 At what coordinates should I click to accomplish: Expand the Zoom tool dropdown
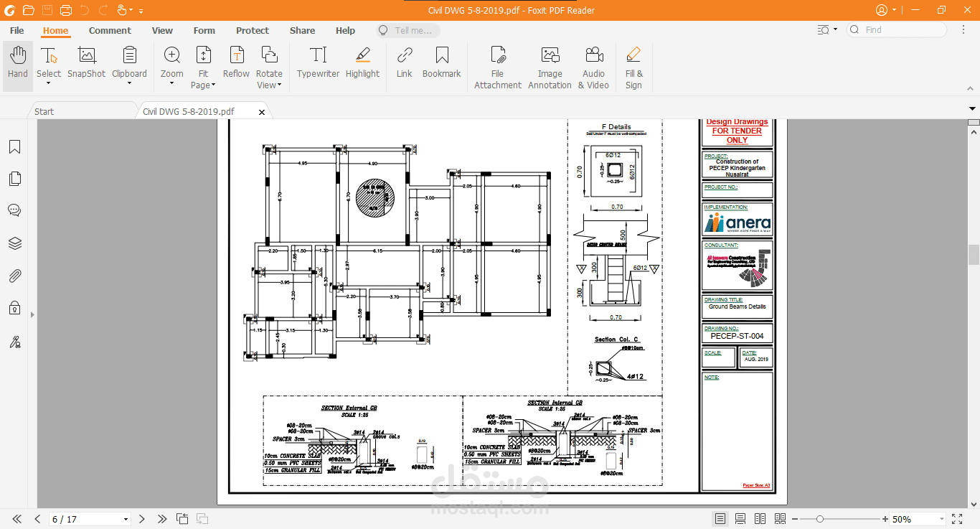(x=171, y=85)
